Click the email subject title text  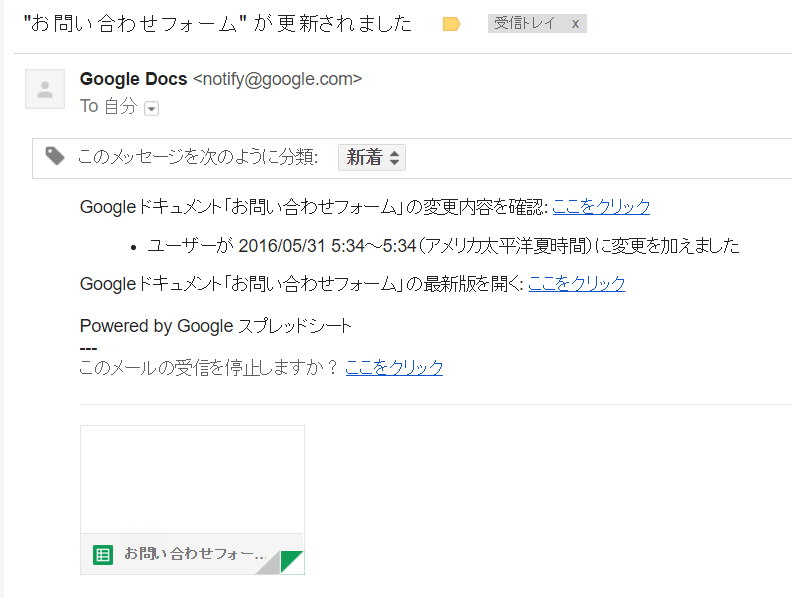click(217, 25)
